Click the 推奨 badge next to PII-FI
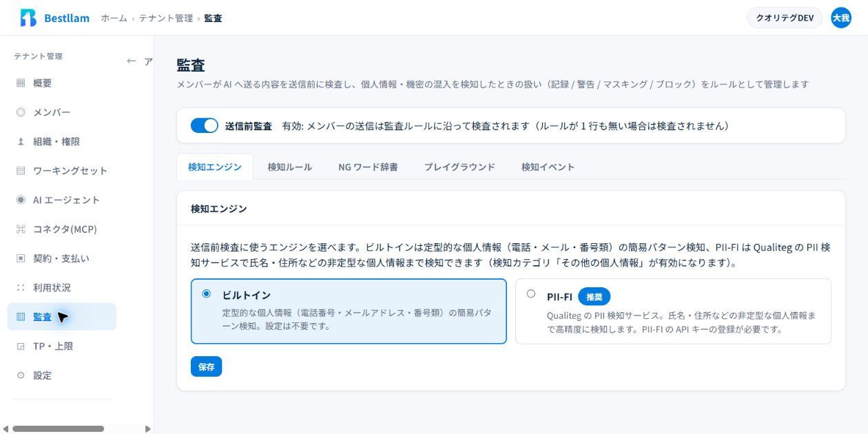This screenshot has height=434, width=868. 594,297
